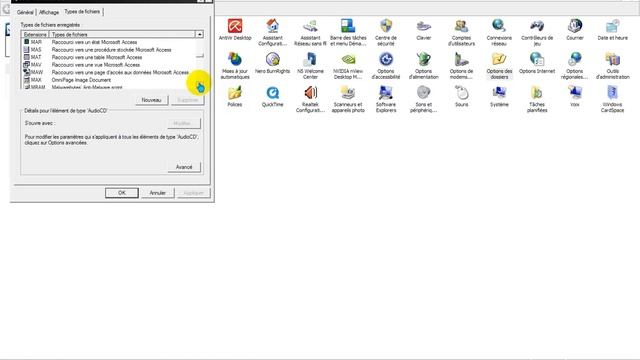Select the MAX OmniPage Image Document row
Screen dimensions: 640x360
109,80
